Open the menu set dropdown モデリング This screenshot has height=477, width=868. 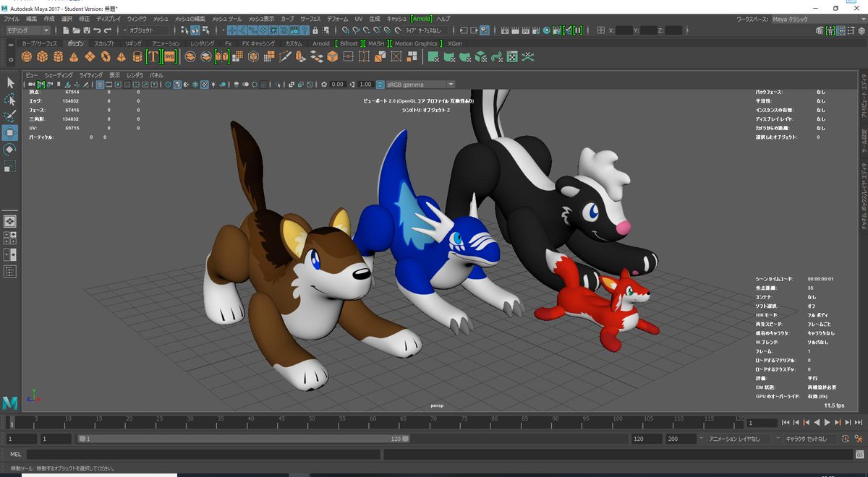point(27,30)
